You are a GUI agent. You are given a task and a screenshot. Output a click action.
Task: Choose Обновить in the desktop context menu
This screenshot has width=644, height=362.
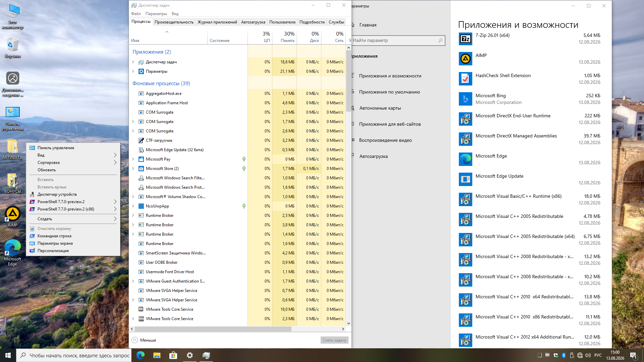click(73, 170)
